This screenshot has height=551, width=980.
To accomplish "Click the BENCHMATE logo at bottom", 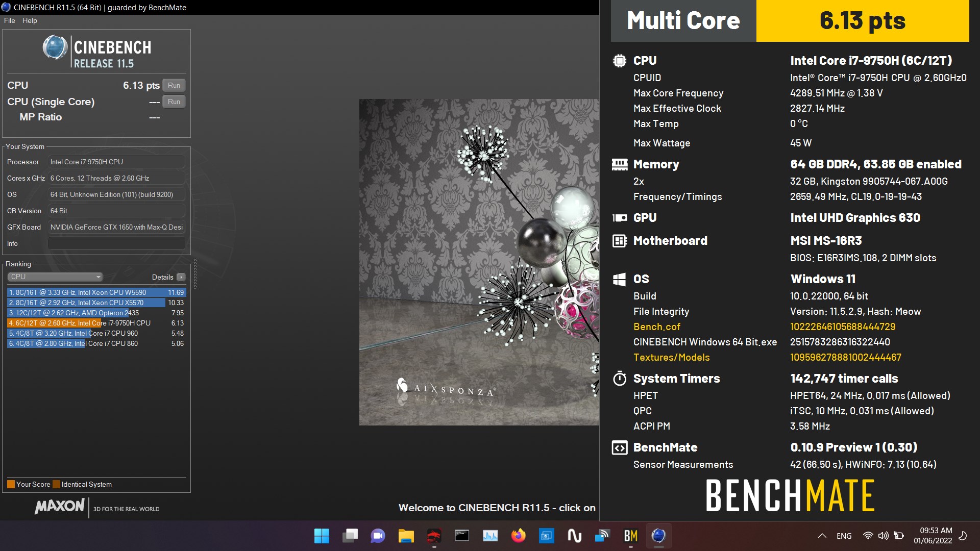I will point(790,495).
